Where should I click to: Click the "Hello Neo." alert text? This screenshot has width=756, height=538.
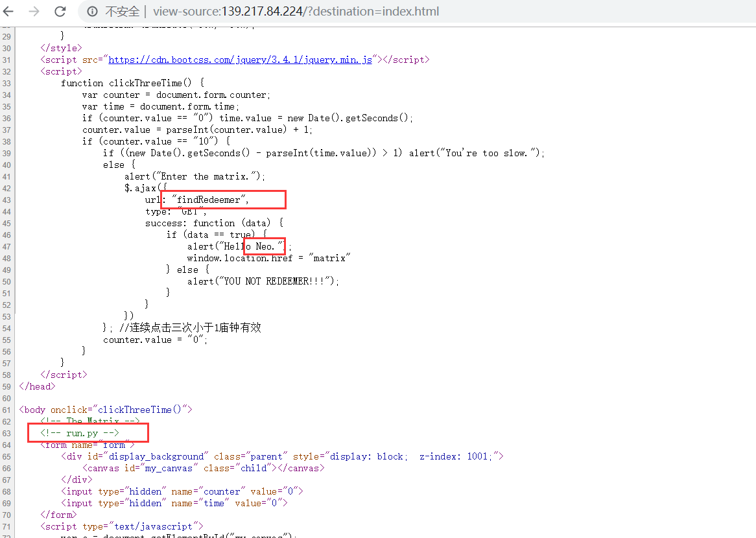253,246
